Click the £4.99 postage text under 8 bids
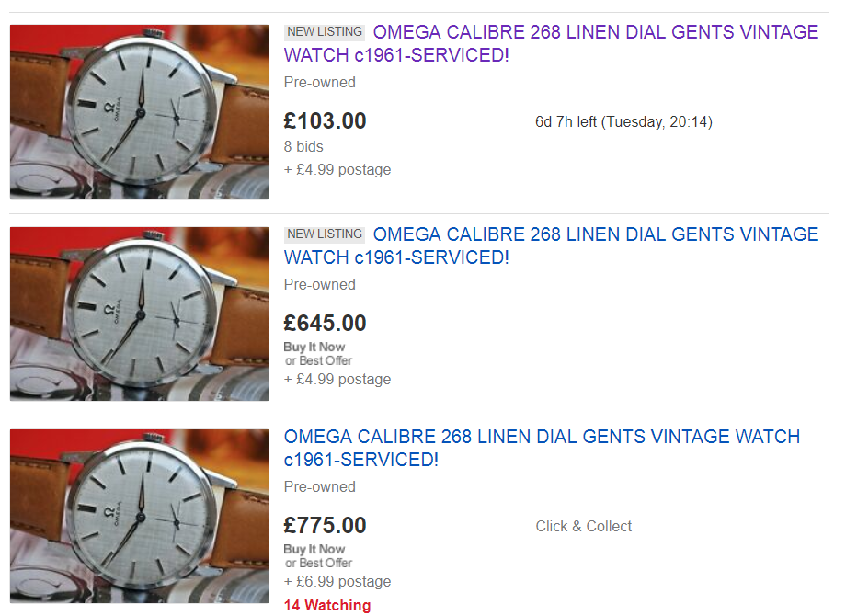 pyautogui.click(x=337, y=169)
